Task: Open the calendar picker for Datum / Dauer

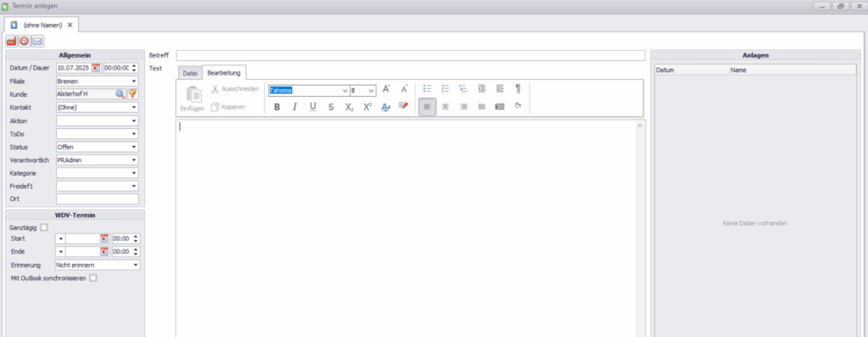Action: click(96, 68)
